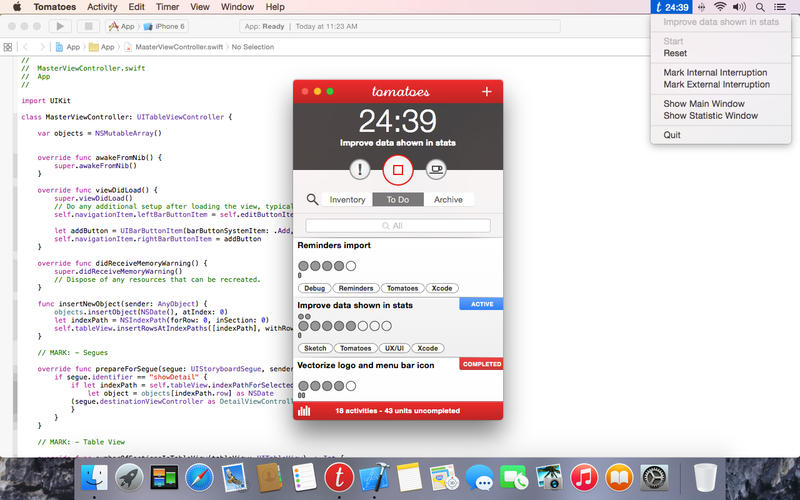Select the To Do tab
The image size is (800, 500).
398,199
